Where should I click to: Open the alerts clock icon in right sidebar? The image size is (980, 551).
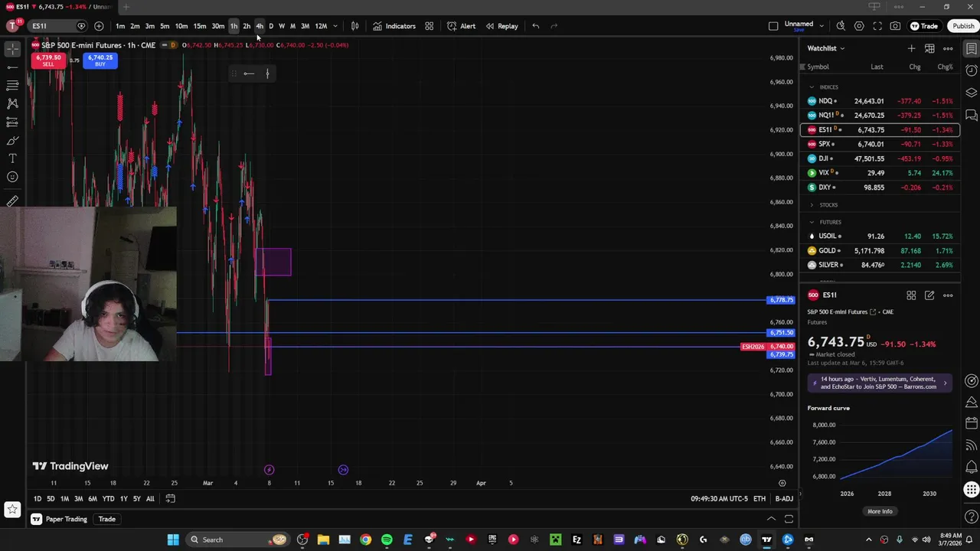tap(971, 70)
